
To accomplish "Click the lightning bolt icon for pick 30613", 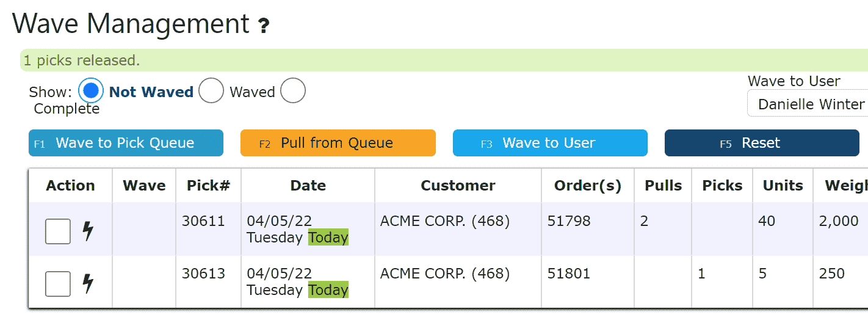I will point(88,283).
